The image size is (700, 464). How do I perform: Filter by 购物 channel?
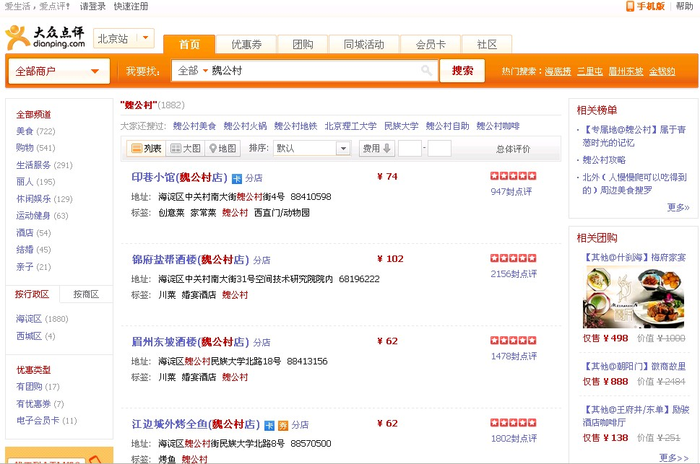pyautogui.click(x=25, y=148)
